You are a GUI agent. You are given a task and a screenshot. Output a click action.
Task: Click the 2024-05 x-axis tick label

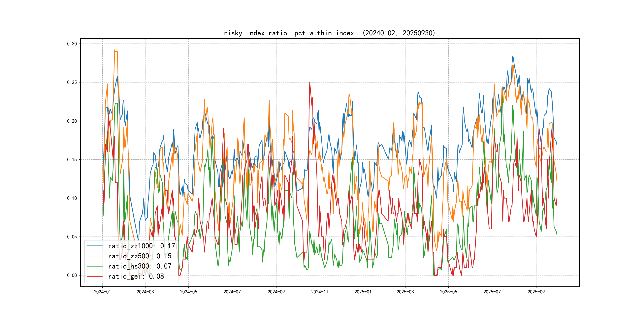(x=188, y=292)
